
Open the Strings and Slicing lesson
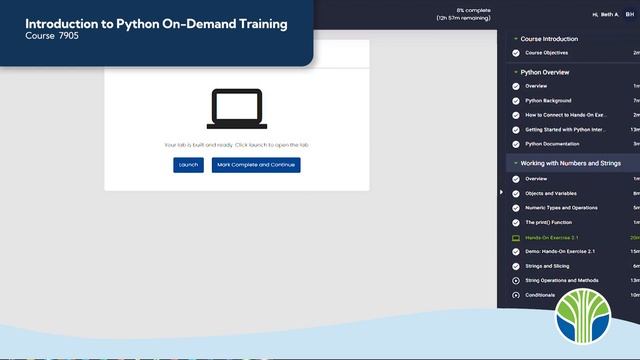(547, 266)
